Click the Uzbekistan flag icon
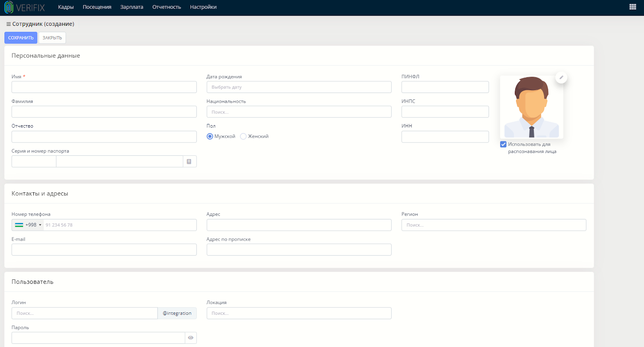This screenshot has height=347, width=644. pos(19,225)
